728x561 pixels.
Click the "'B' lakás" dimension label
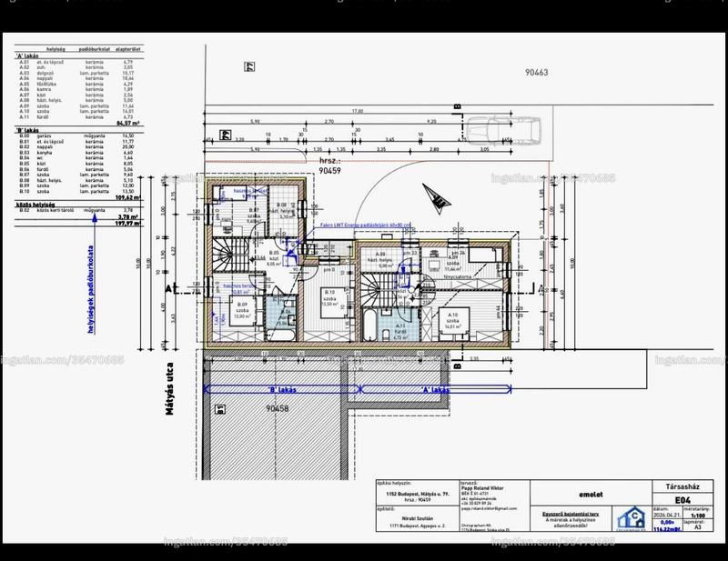click(282, 390)
